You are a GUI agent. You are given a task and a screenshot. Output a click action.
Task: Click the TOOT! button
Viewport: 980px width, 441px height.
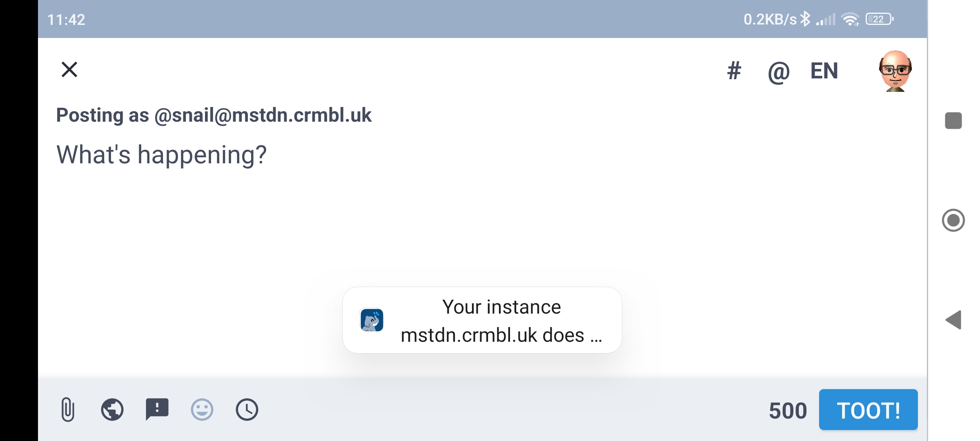point(868,410)
